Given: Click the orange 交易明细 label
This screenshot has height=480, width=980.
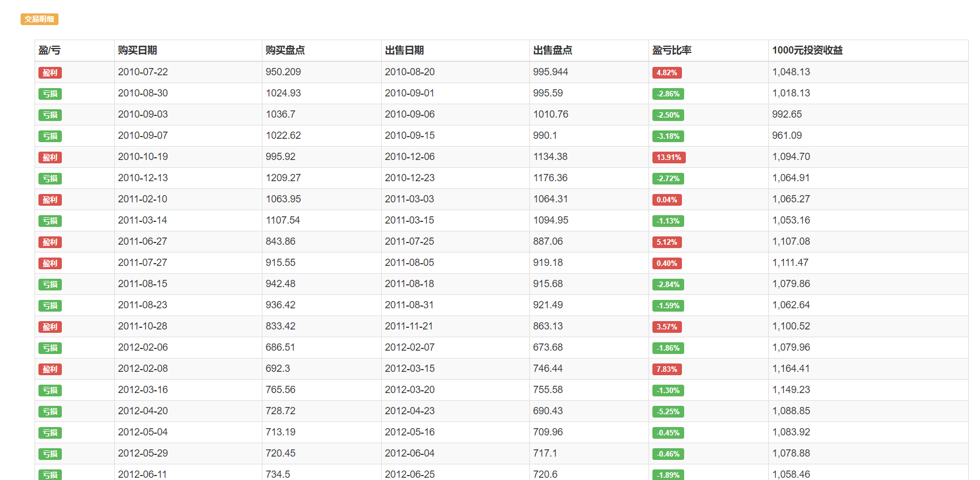Looking at the screenshot, I should [x=40, y=19].
